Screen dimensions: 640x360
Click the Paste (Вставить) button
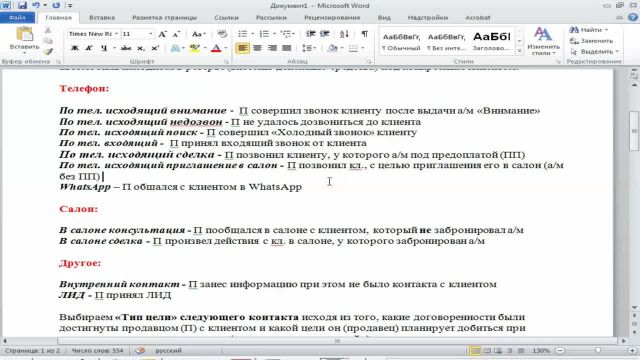pyautogui.click(x=24, y=40)
